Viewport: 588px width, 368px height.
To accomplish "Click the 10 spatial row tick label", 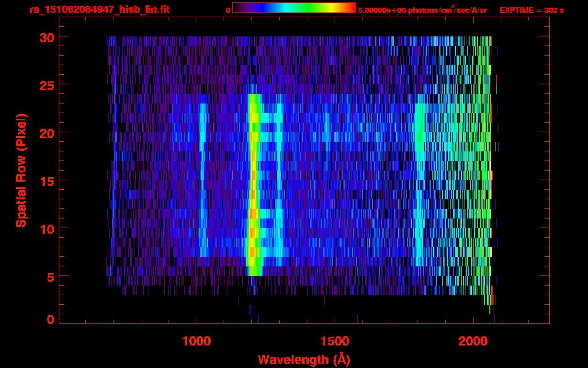I will tap(47, 229).
